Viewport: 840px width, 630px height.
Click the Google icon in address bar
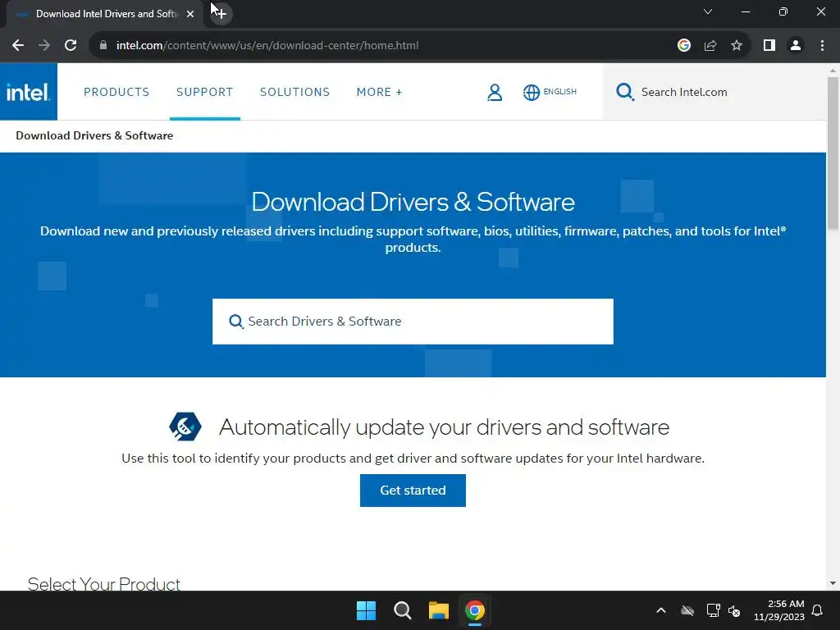683,46
